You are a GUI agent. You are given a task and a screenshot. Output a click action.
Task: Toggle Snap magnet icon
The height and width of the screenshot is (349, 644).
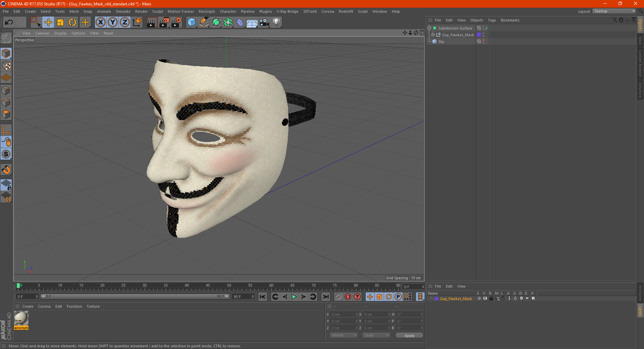click(6, 170)
